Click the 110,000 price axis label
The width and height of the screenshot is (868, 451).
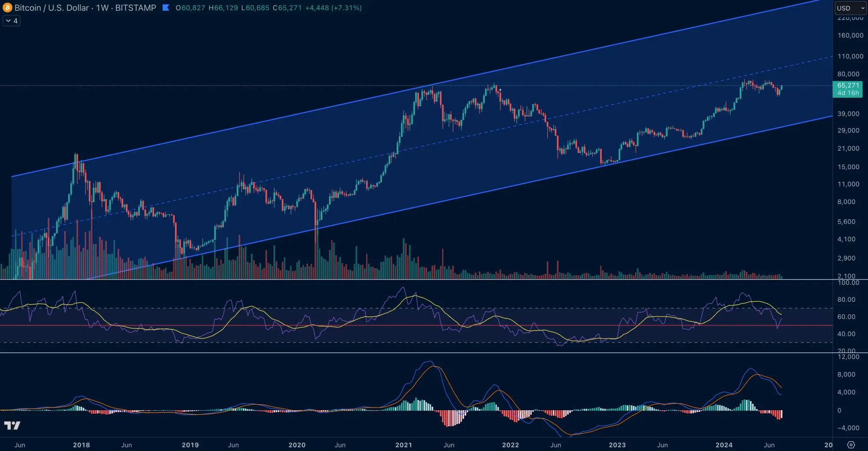pyautogui.click(x=850, y=56)
